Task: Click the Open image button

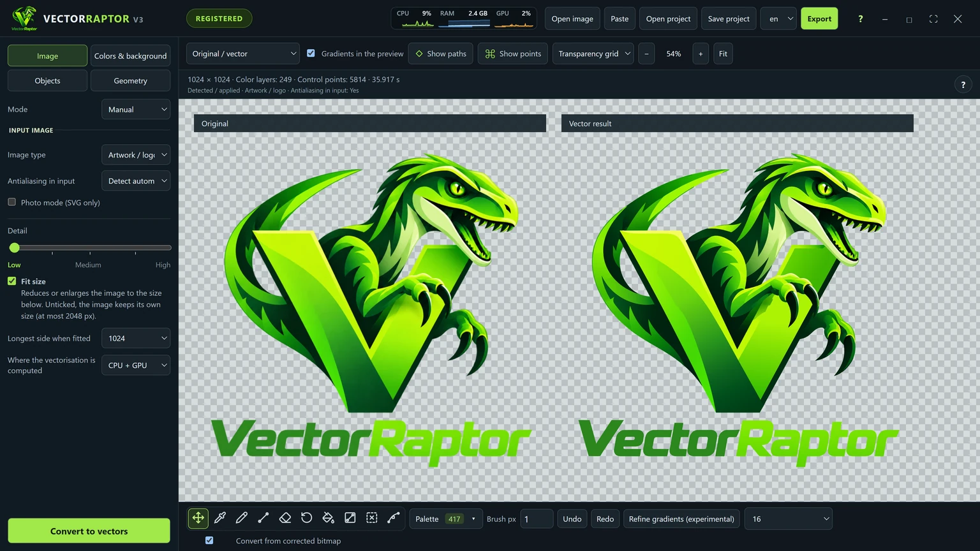Action: 572,18
